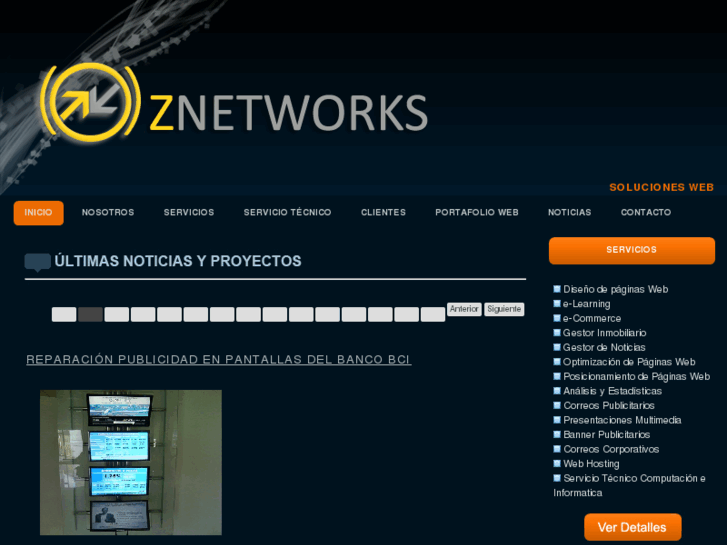The image size is (727, 545).
Task: Open the SERVICIOS navigation item
Action: pos(189,212)
